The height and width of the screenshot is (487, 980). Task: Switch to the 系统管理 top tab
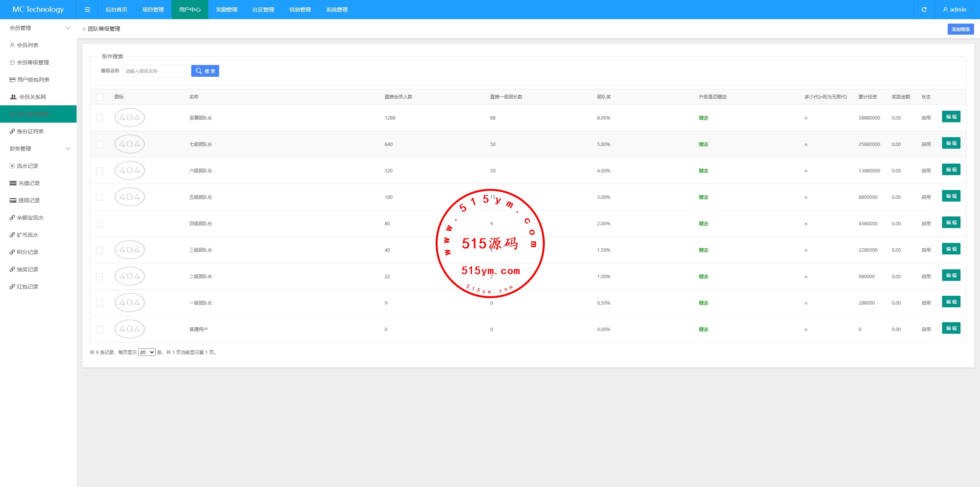click(x=337, y=10)
